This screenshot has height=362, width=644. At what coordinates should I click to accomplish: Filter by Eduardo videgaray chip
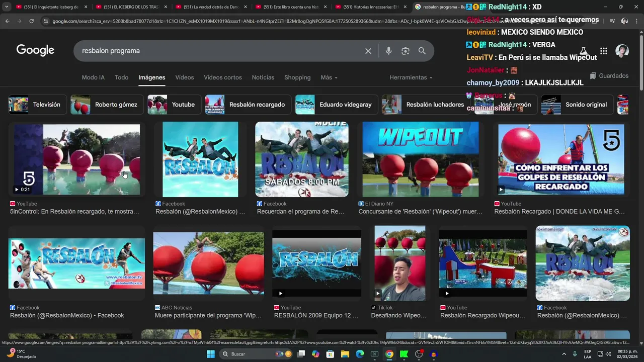[x=336, y=105]
